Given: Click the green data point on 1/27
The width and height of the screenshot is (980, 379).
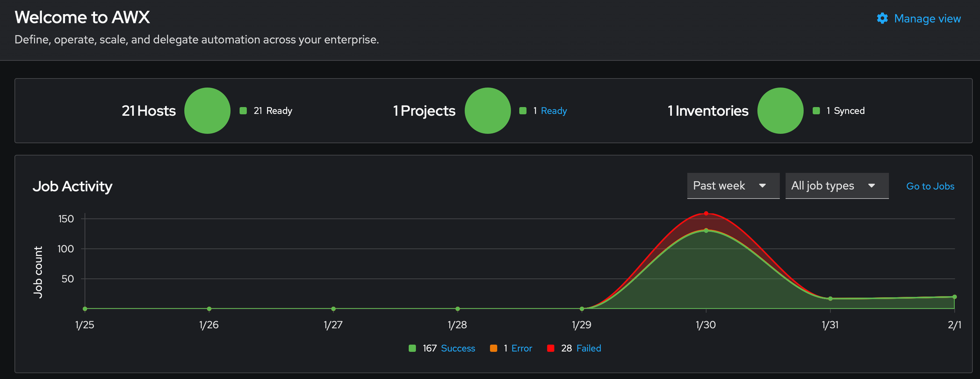Looking at the screenshot, I should click(333, 309).
